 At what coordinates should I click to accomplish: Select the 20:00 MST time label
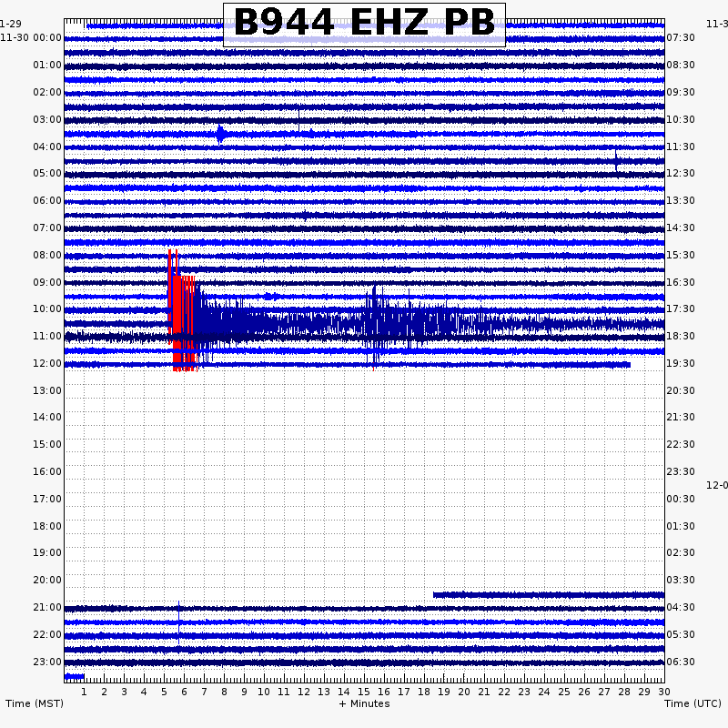[x=47, y=580]
